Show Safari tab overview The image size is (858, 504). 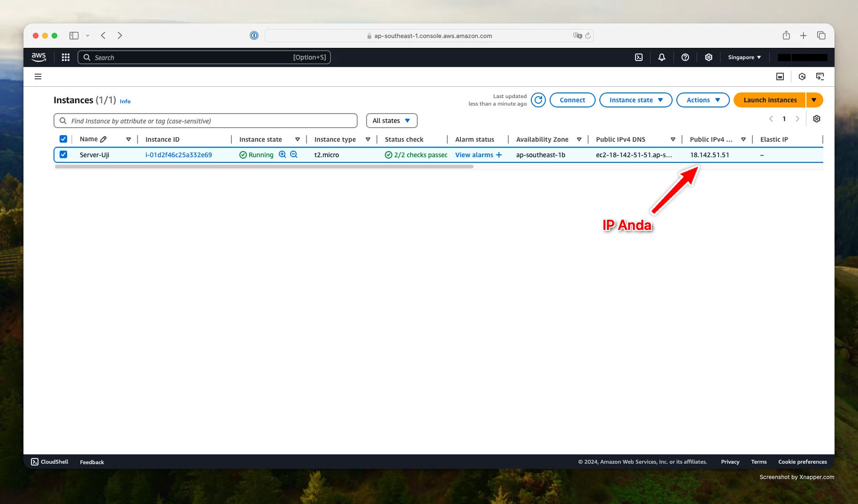[x=821, y=36]
